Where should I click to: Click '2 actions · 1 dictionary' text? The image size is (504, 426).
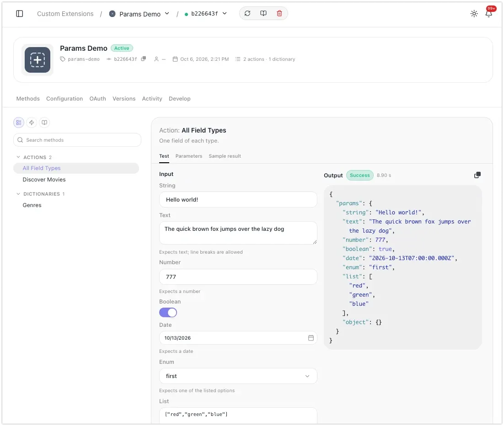point(269,59)
